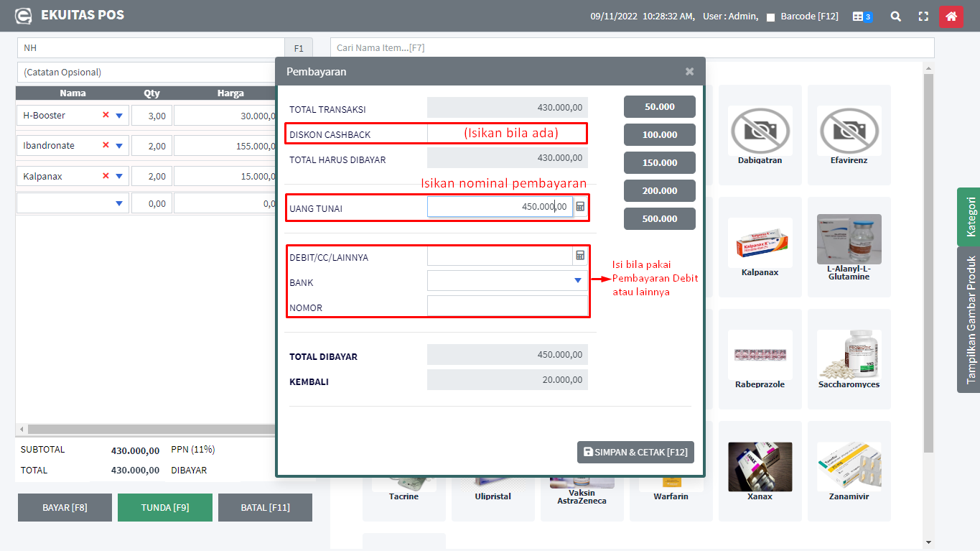Image resolution: width=980 pixels, height=551 pixels.
Task: Enable the Barcode [F12] checkbox
Action: pyautogui.click(x=770, y=17)
